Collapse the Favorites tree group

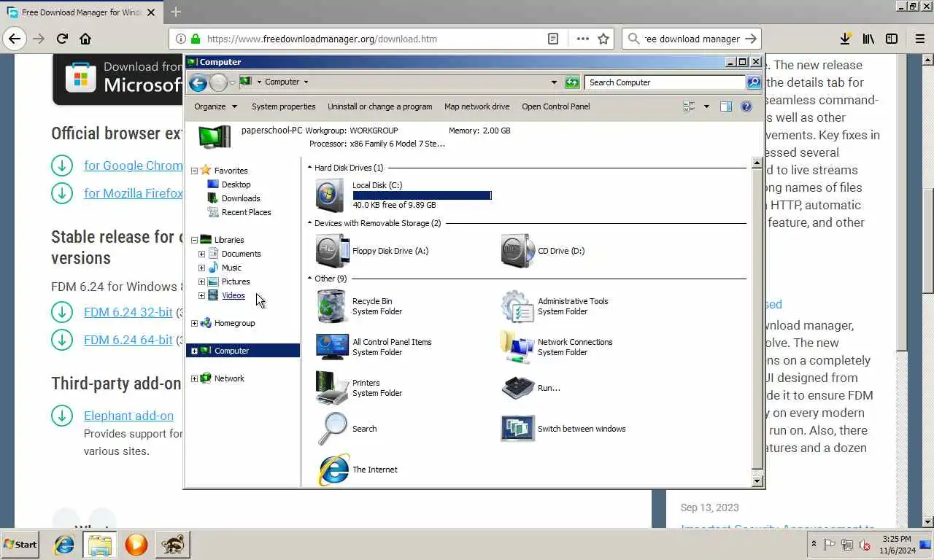[194, 171]
